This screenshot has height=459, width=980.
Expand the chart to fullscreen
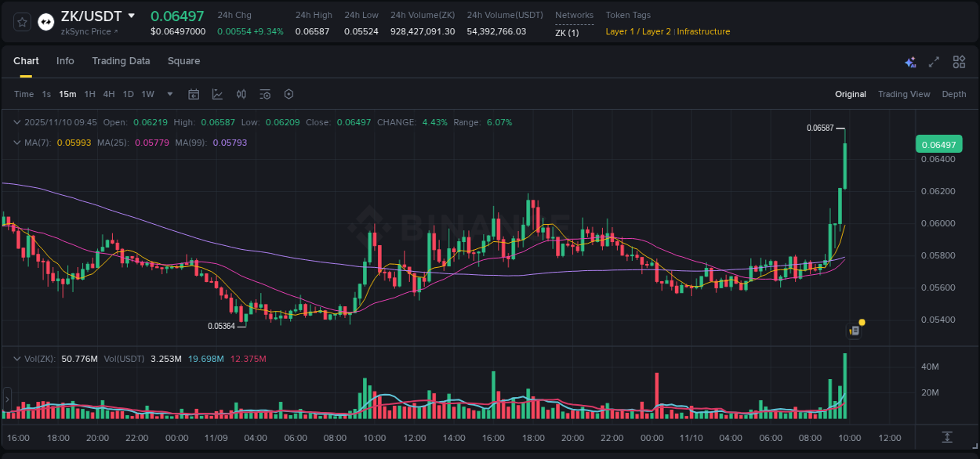click(933, 61)
